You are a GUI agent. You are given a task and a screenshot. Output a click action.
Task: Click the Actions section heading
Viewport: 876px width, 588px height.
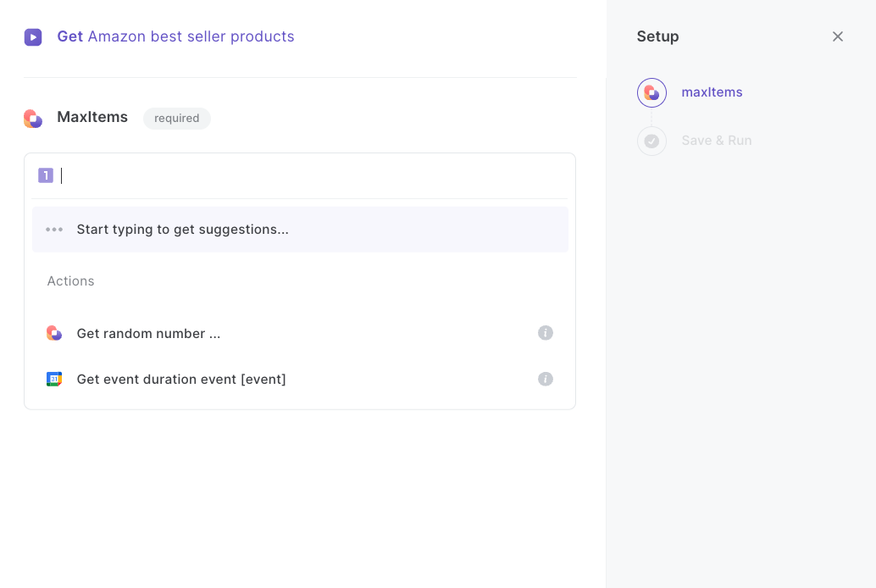(x=70, y=281)
